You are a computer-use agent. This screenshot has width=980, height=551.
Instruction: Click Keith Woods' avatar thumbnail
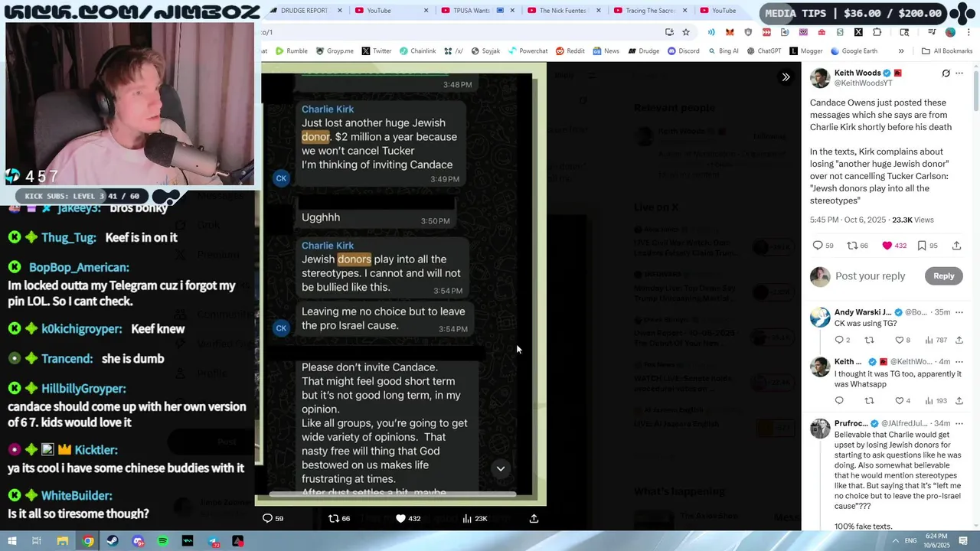(x=820, y=77)
